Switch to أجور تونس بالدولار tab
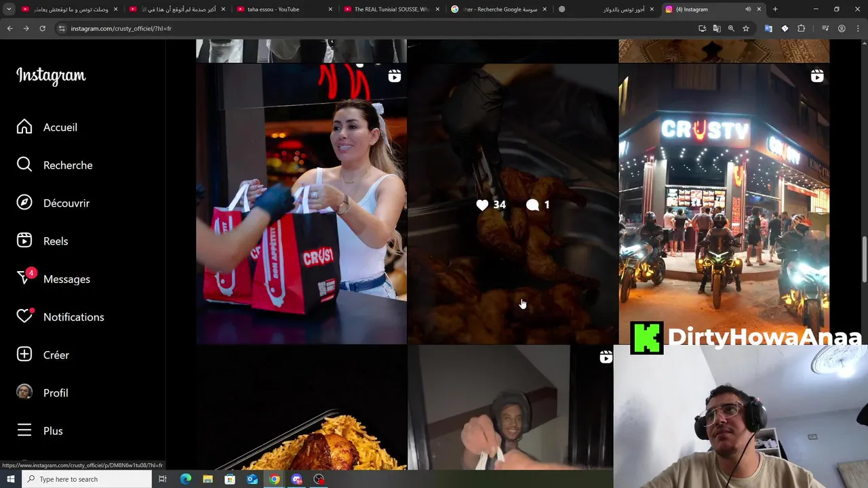This screenshot has width=868, height=488. [606, 9]
